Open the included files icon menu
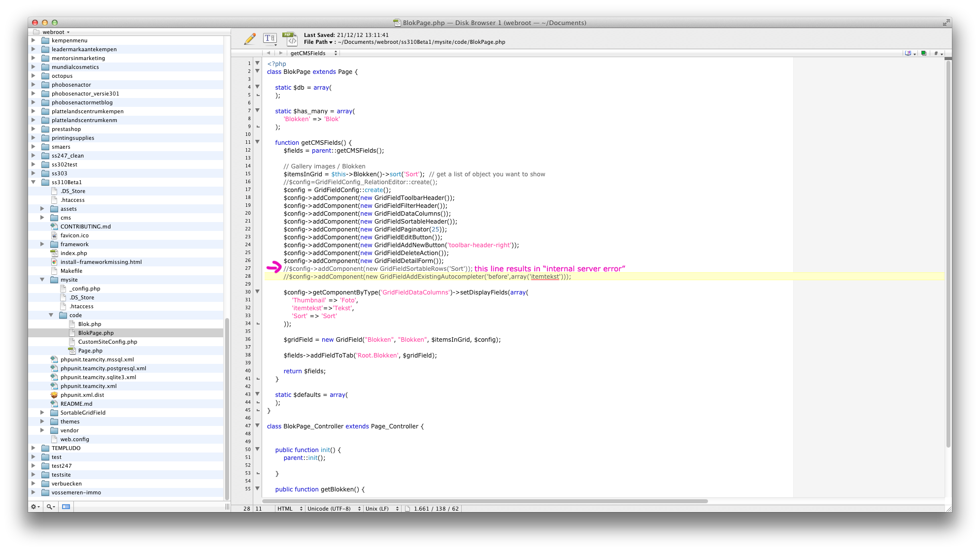Image resolution: width=980 pixels, height=551 pixels. pos(910,53)
